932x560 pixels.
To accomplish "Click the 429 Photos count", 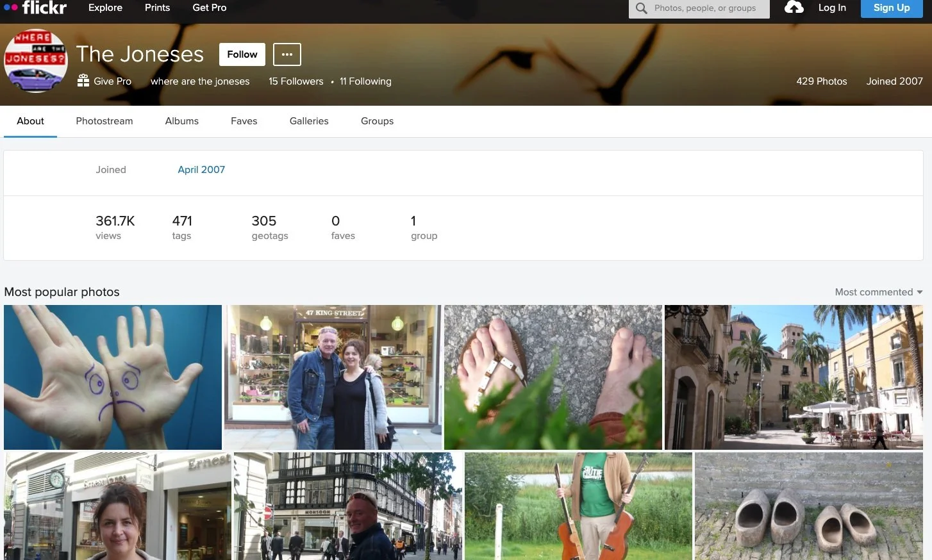I will [x=822, y=81].
